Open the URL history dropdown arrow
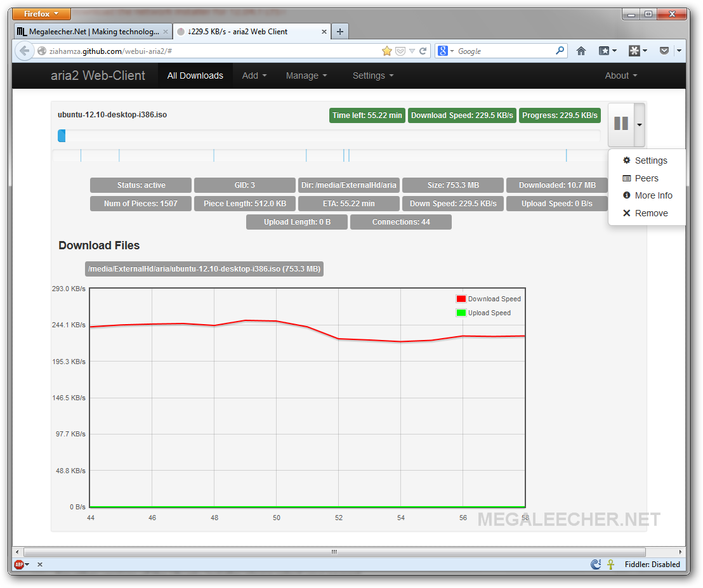 [412, 51]
